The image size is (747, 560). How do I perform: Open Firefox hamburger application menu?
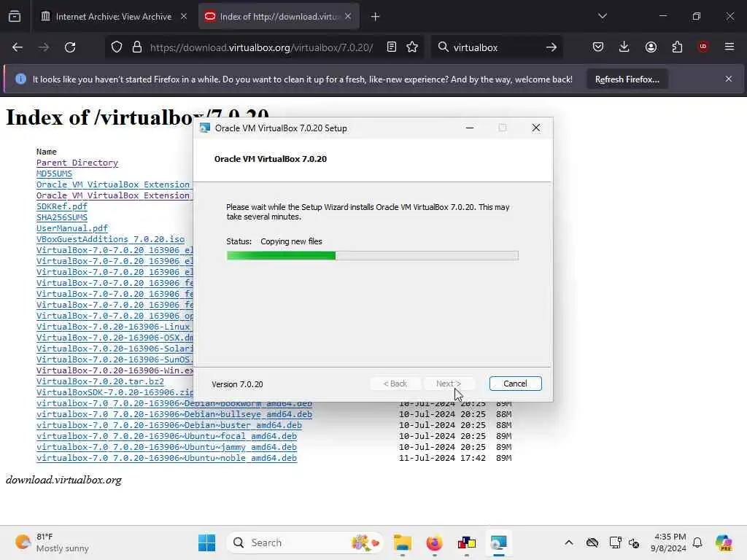(x=729, y=47)
